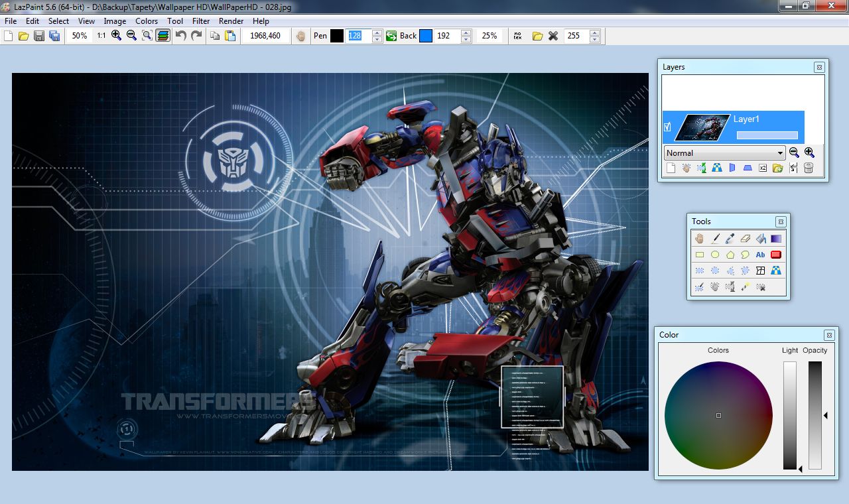This screenshot has height=504, width=849.
Task: Open the Image menu
Action: point(115,21)
